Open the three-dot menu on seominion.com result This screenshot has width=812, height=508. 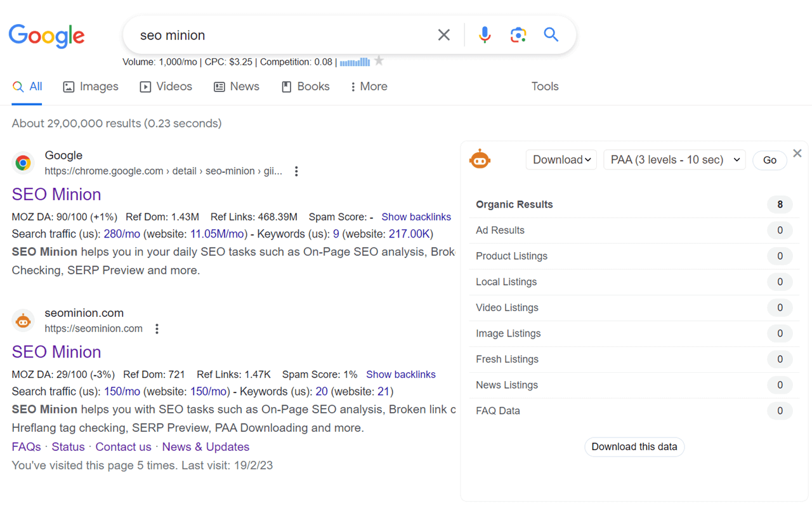point(157,328)
